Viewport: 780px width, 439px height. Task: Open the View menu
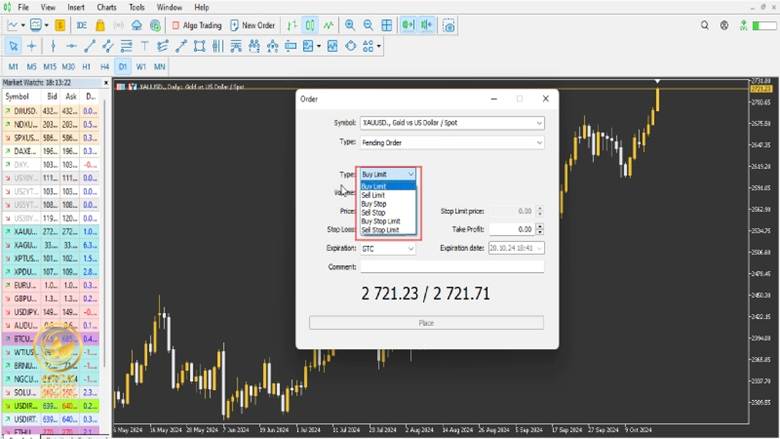coord(48,7)
